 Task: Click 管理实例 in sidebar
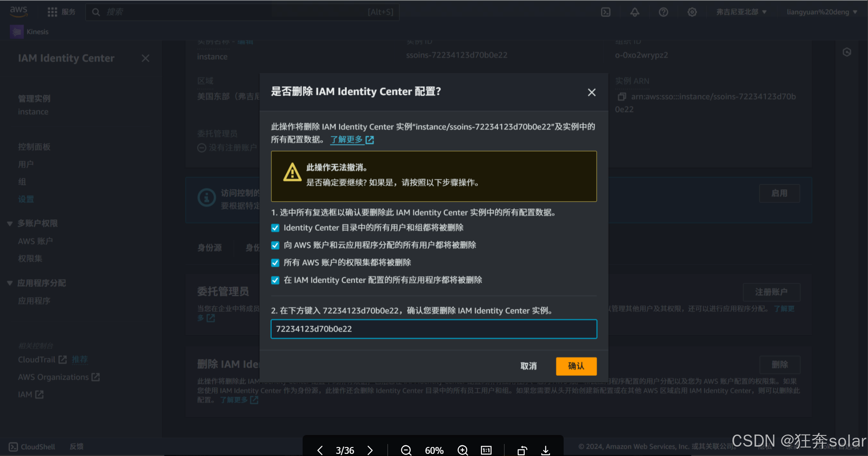(34, 99)
